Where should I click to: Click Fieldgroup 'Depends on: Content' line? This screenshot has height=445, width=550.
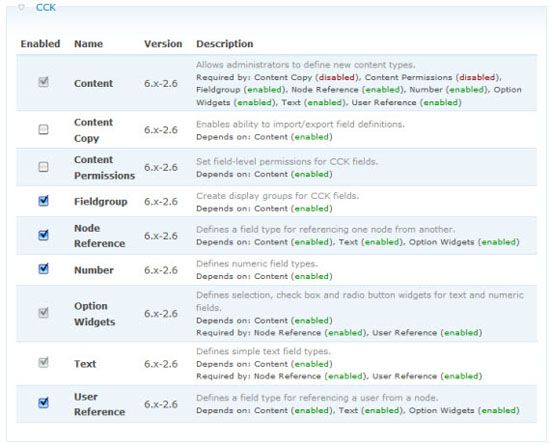pyautogui.click(x=264, y=208)
